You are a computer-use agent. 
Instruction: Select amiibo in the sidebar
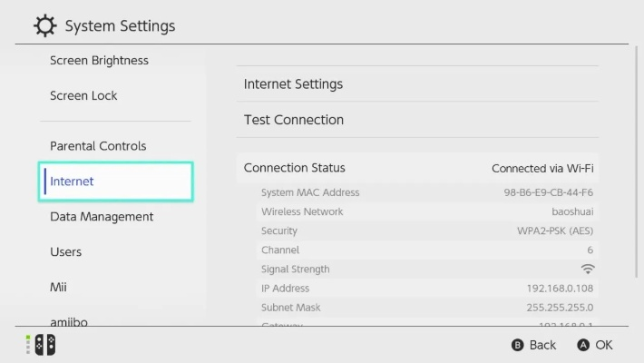coord(69,320)
